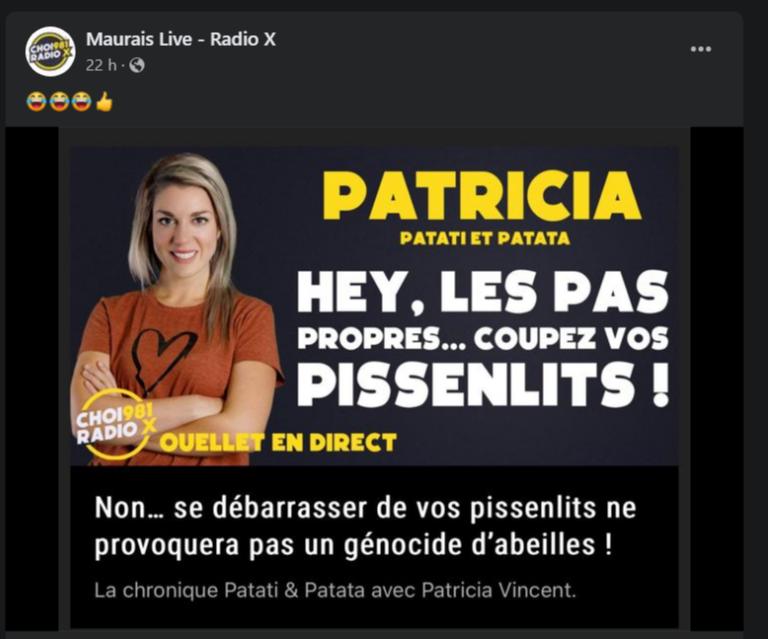Click the globe public audience icon

137,65
